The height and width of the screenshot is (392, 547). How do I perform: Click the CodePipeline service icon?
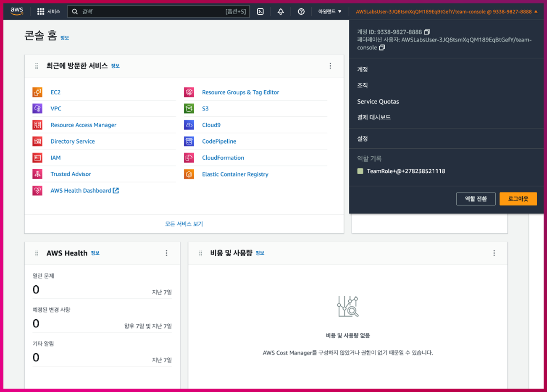coord(189,141)
